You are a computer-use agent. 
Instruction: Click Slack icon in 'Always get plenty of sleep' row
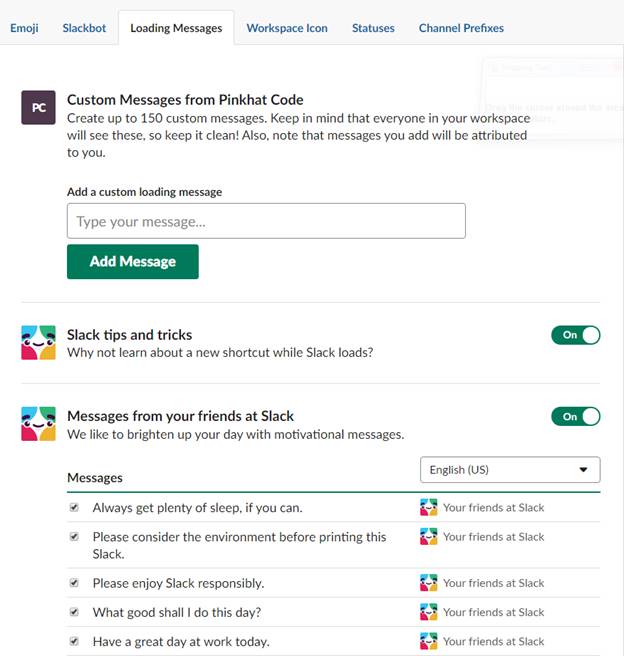click(x=429, y=507)
